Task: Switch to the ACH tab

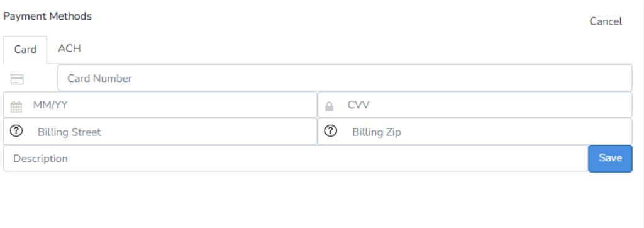Action: [69, 48]
